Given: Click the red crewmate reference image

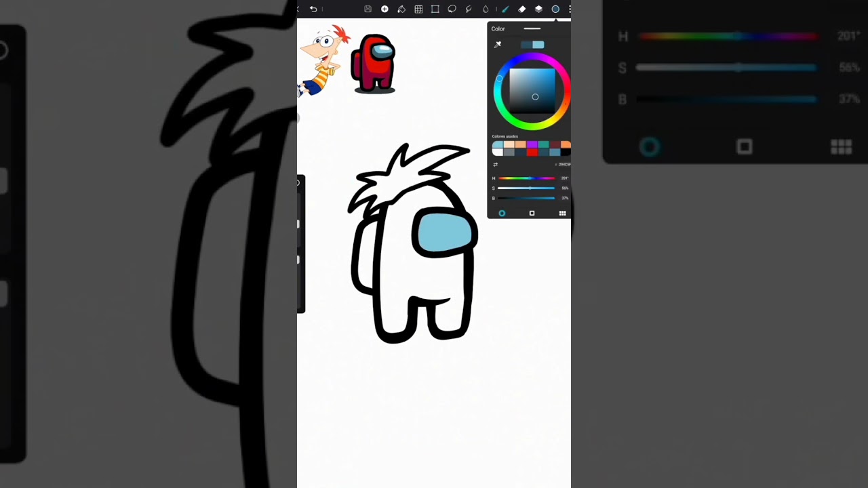Looking at the screenshot, I should coord(374,64).
